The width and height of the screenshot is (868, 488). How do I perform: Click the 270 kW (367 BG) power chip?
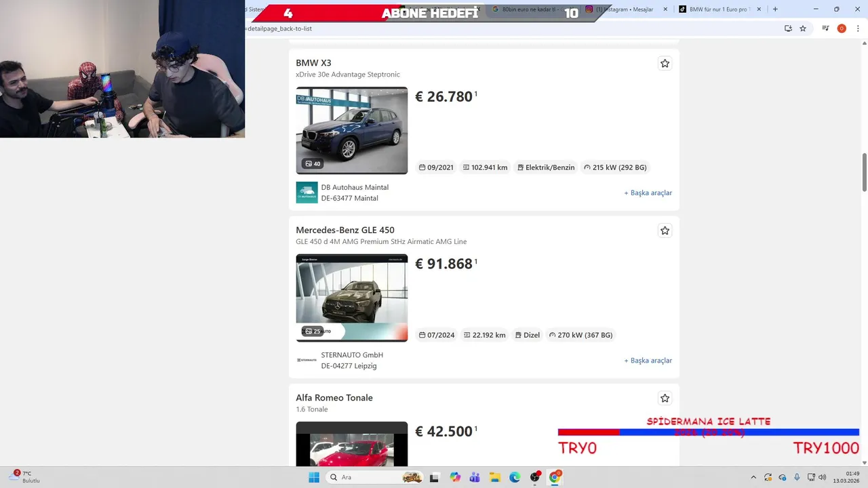[580, 335]
